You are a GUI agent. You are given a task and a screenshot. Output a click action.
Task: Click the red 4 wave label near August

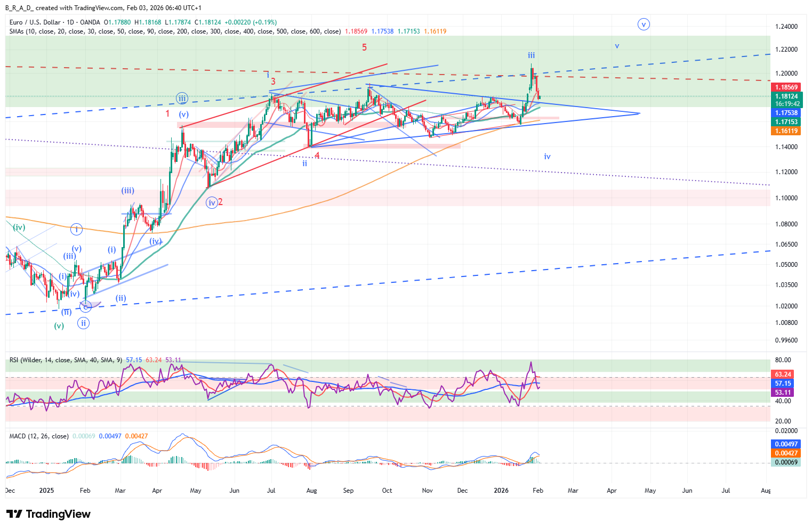(x=317, y=156)
